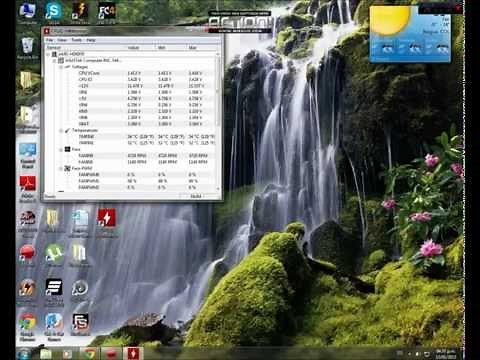
Task: Select the TMPIN0 temperature row
Action: [x=131, y=137]
